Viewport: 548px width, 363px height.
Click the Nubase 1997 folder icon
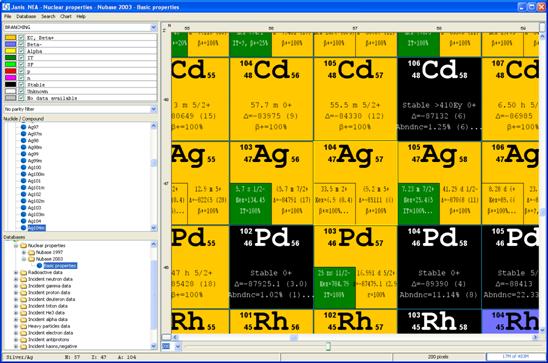31,252
